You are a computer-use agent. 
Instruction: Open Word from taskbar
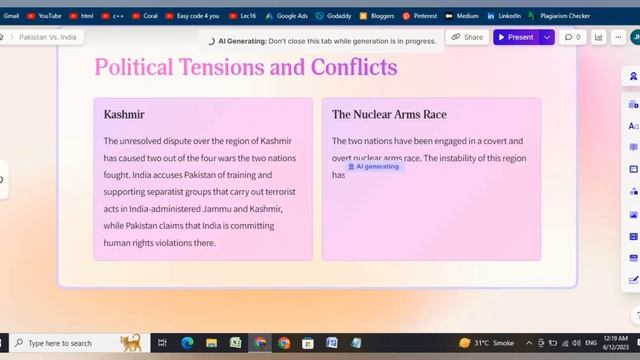tap(332, 343)
